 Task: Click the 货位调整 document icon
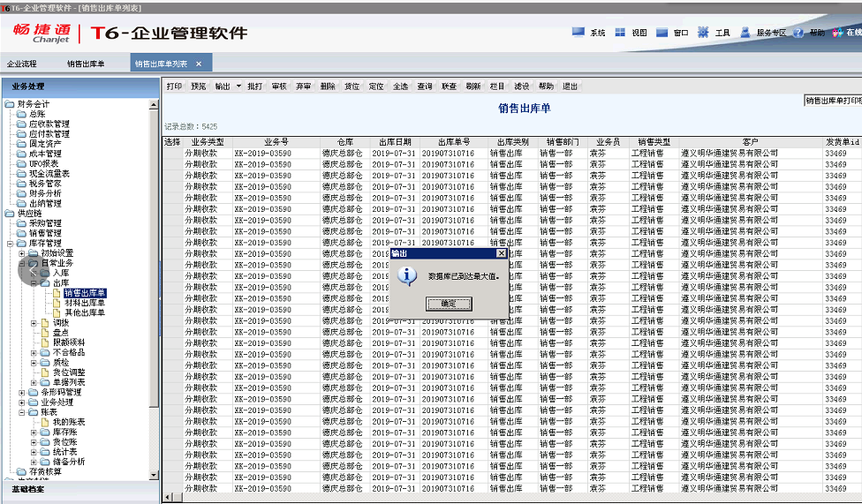[x=46, y=372]
